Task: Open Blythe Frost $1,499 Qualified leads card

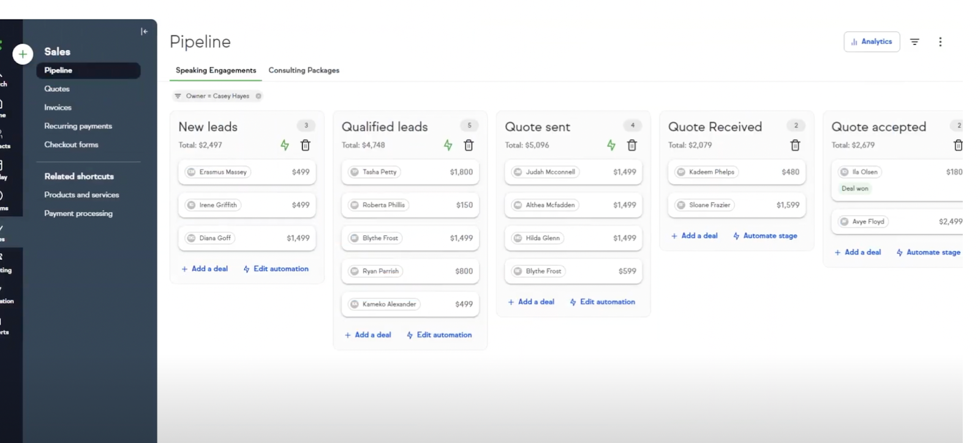Action: [410, 238]
